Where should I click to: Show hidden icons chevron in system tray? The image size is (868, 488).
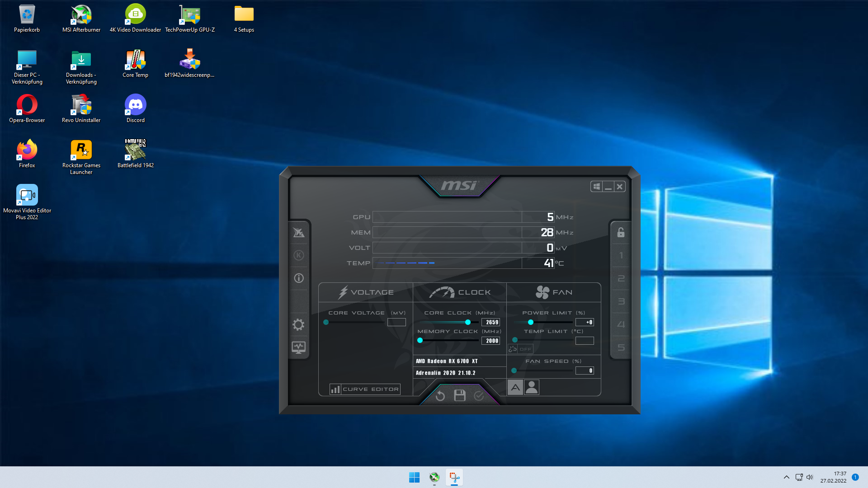point(787,477)
